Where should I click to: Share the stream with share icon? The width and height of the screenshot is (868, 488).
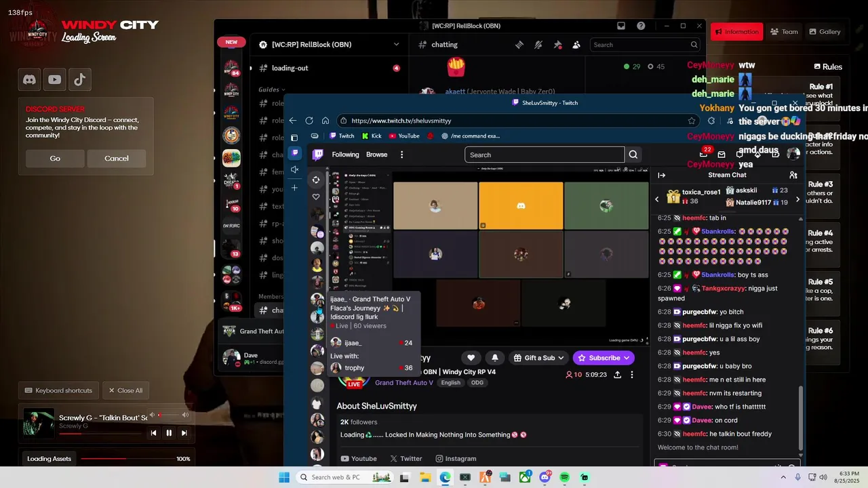click(617, 375)
